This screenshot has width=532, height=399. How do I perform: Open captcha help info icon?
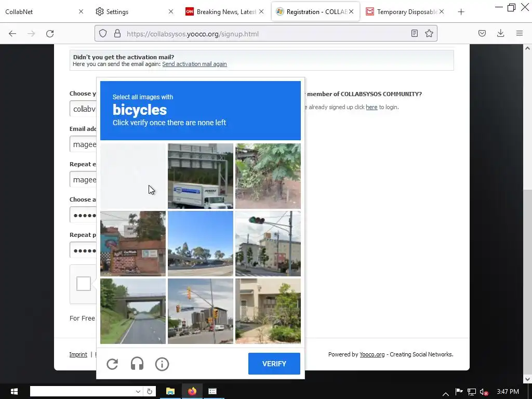tap(162, 364)
